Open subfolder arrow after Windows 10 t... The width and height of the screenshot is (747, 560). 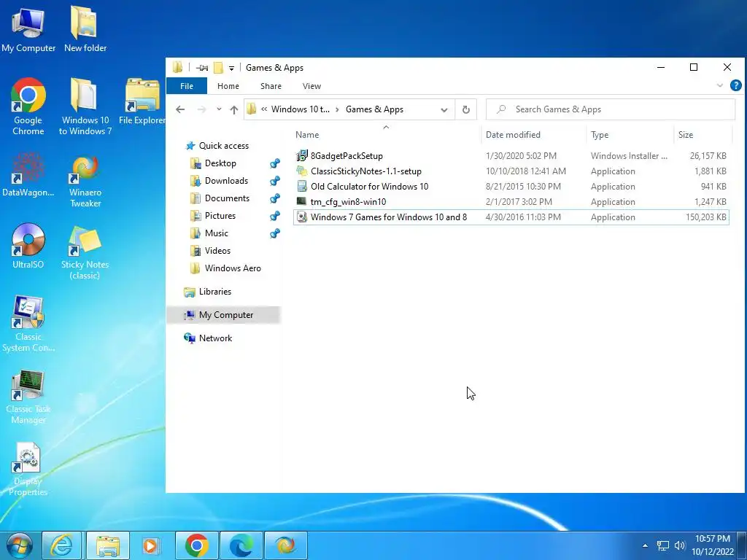pos(337,109)
